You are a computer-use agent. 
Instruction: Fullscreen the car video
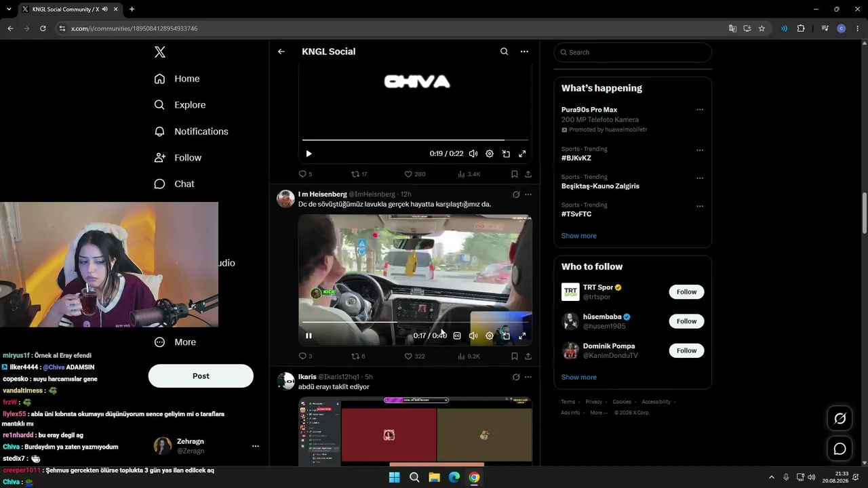click(x=522, y=335)
